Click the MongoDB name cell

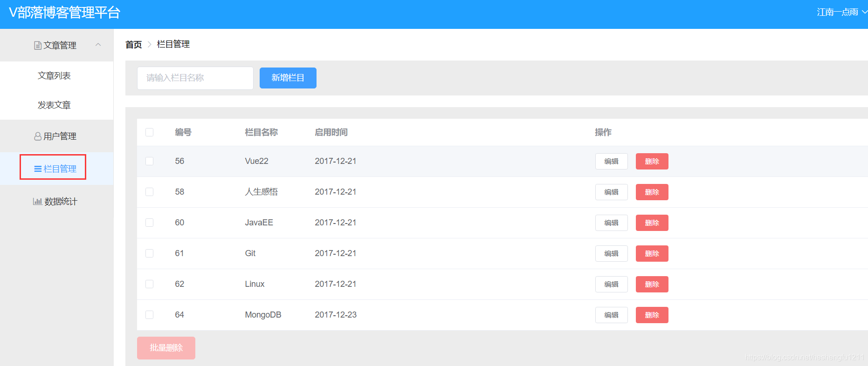263,315
